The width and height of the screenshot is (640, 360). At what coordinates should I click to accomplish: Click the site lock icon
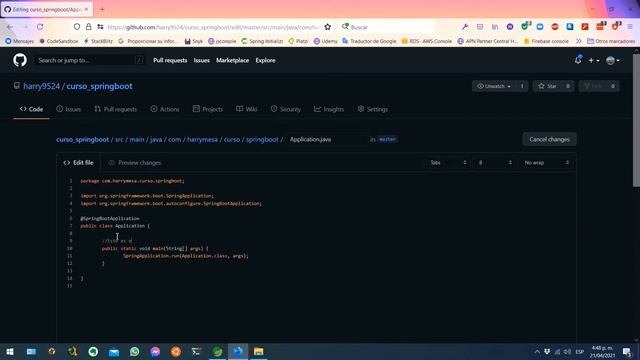click(89, 27)
